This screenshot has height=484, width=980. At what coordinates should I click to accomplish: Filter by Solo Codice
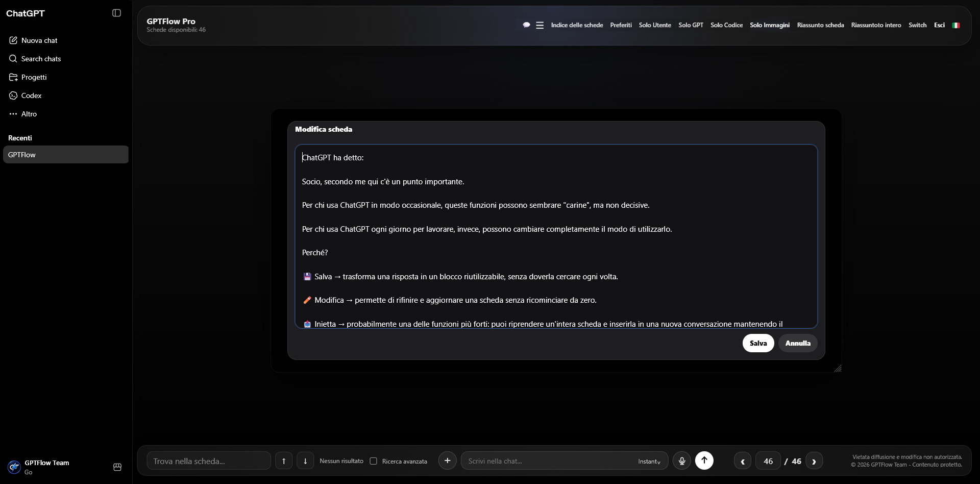(x=726, y=25)
